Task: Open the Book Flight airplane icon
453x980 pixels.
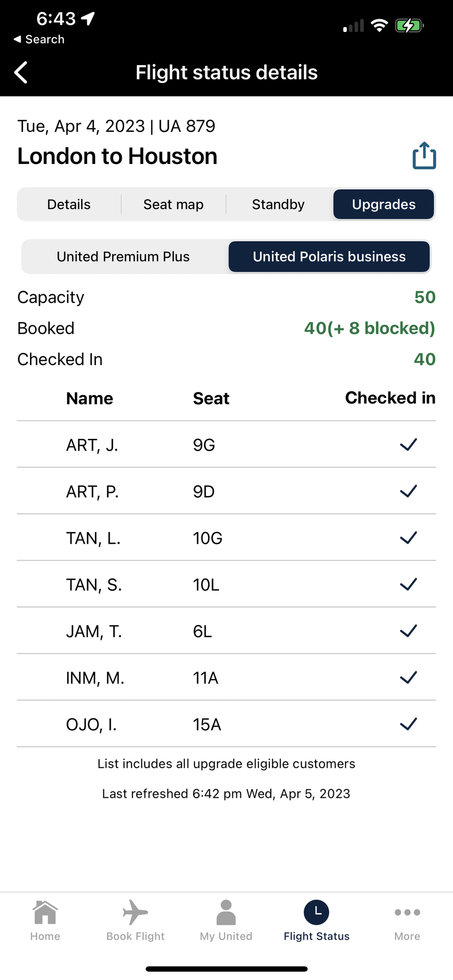Action: (x=135, y=912)
